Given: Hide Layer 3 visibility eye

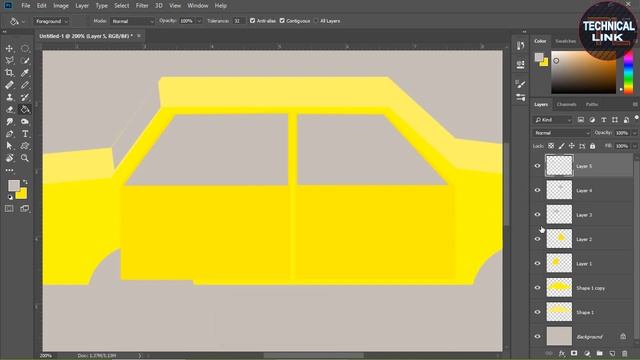Looking at the screenshot, I should click(537, 215).
